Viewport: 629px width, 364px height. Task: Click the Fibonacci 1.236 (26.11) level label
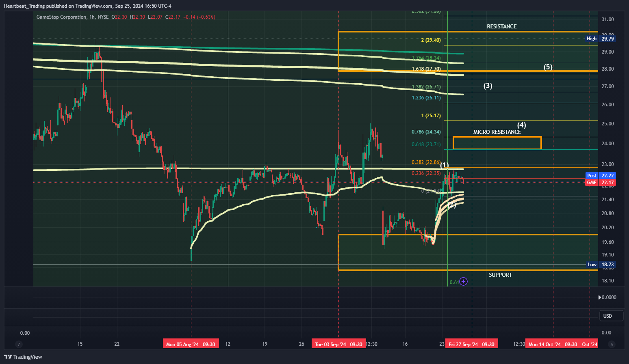pyautogui.click(x=426, y=98)
